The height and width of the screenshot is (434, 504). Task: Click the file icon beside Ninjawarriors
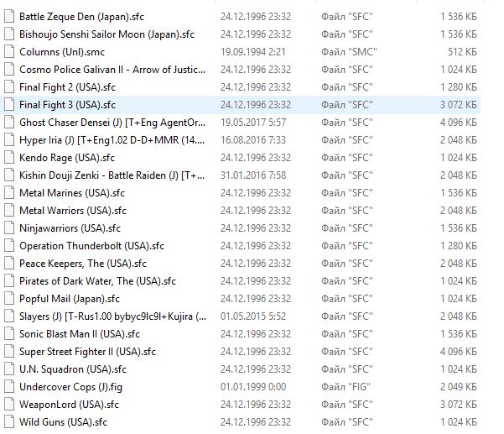coord(9,228)
